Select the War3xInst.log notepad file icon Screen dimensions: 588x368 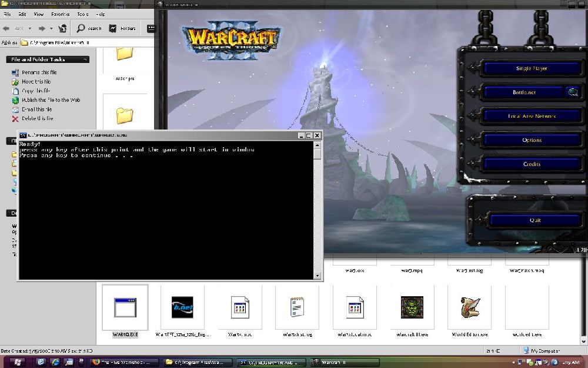click(x=297, y=307)
